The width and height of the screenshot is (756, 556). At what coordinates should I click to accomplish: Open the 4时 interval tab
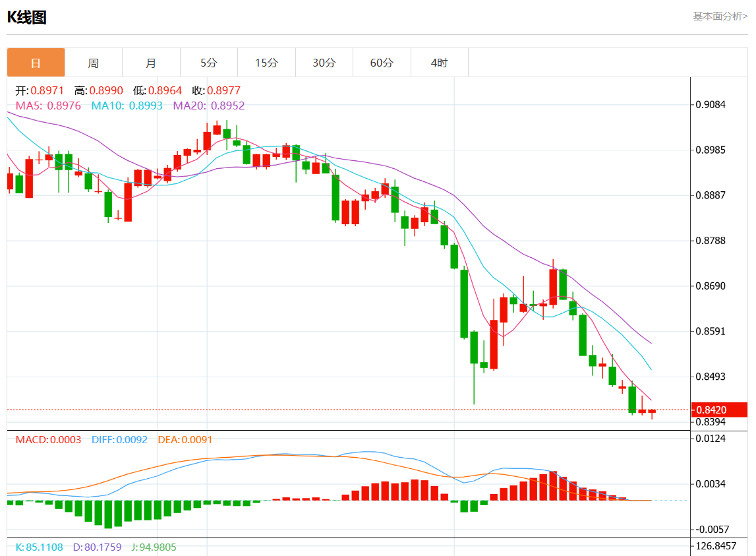pos(439,62)
